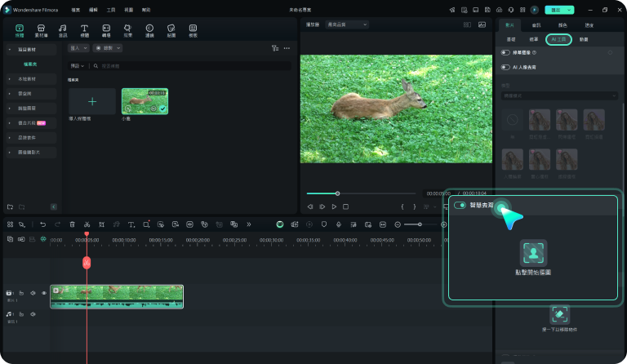Open the 編輯 (Edit) menu

[x=93, y=10]
